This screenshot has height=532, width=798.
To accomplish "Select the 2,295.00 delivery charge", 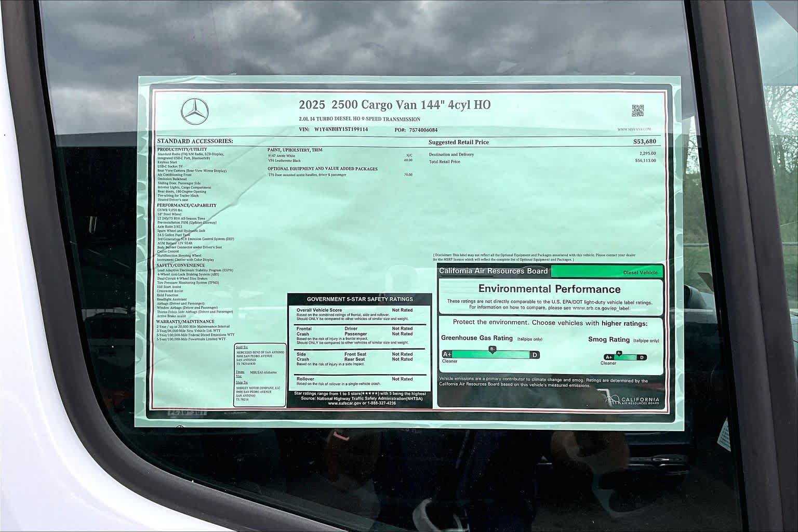I will 647,153.
